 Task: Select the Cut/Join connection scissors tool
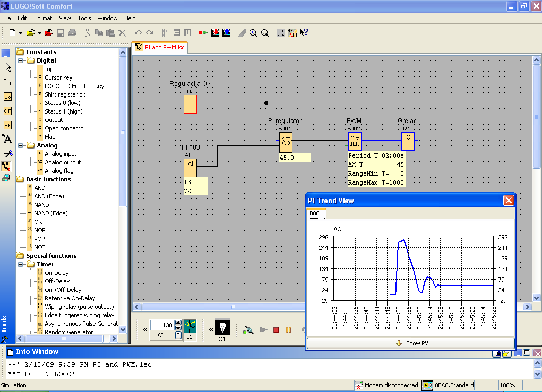point(7,153)
